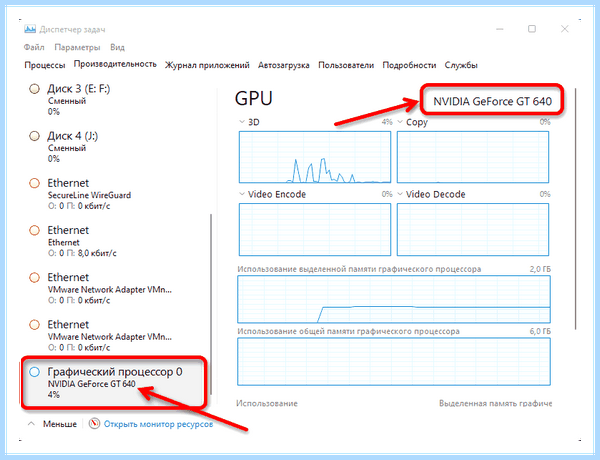Viewport: 600px width, 460px height.
Task: Open the Файл menu
Action: pyautogui.click(x=34, y=47)
